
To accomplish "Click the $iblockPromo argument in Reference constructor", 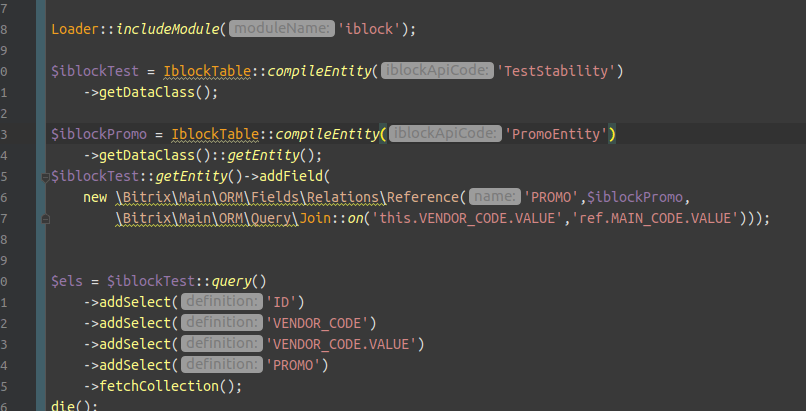I will pyautogui.click(x=635, y=198).
